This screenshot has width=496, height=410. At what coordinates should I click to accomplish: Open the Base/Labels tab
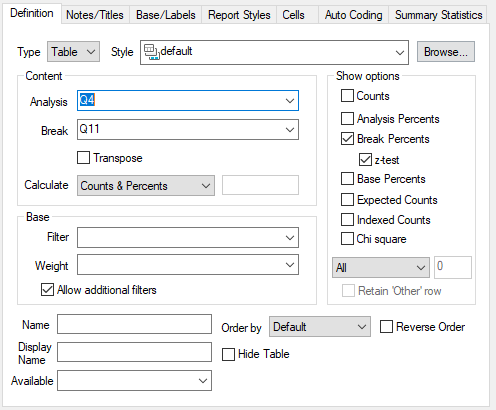[166, 15]
